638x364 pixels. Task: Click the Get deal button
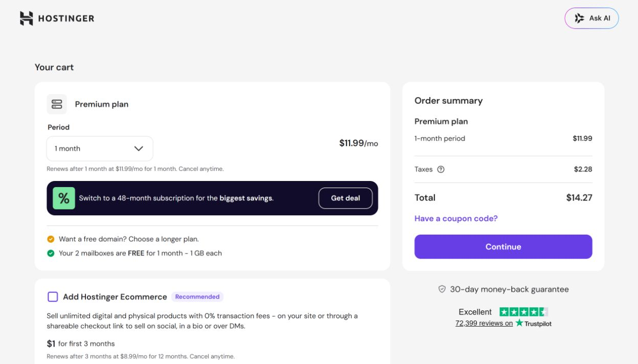pos(346,198)
